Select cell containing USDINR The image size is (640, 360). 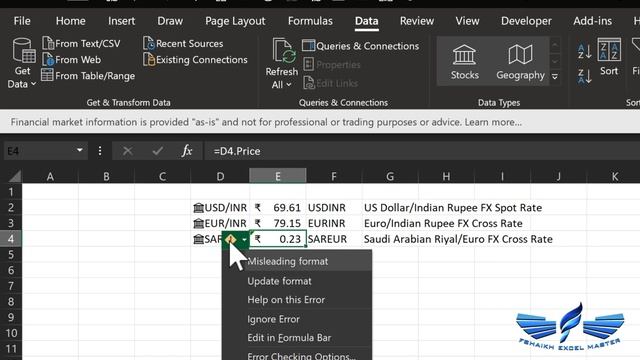click(x=334, y=207)
